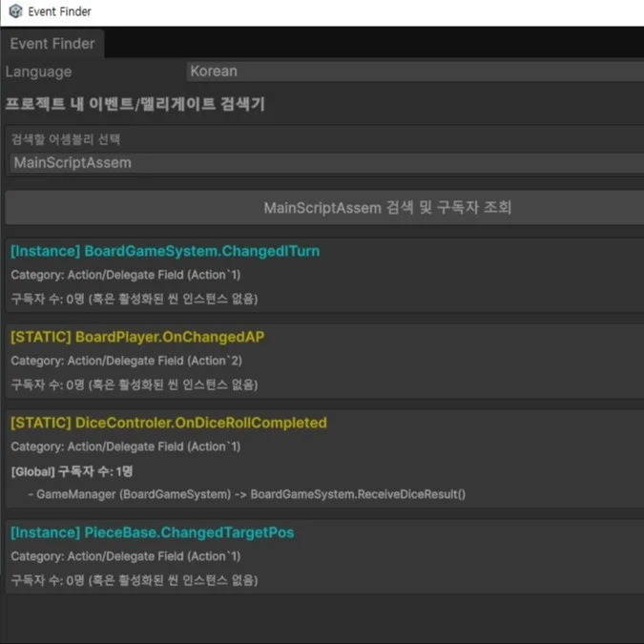Click the 프로젝트 내 이벤트/델리게이트 검색기 heading
This screenshot has height=644, width=644.
(x=135, y=104)
